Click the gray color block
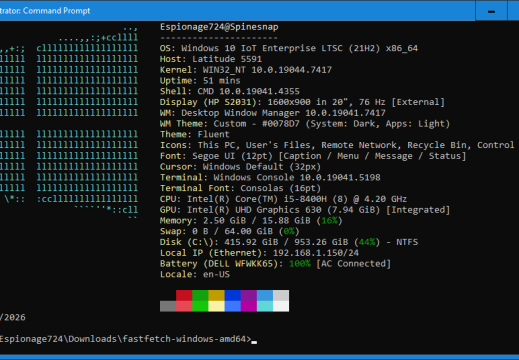The width and height of the screenshot is (519, 360). click(168, 306)
